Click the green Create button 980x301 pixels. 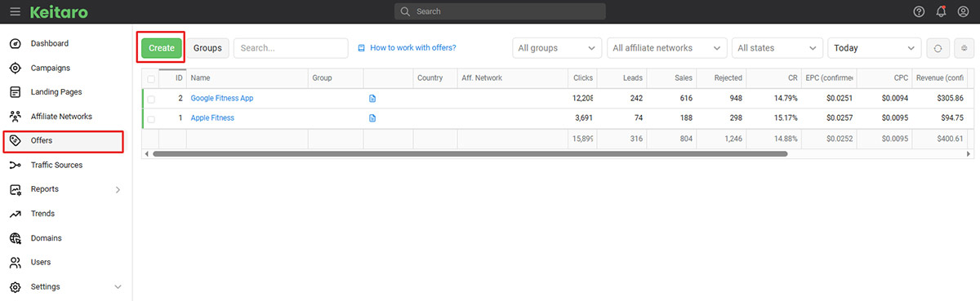[x=162, y=48]
